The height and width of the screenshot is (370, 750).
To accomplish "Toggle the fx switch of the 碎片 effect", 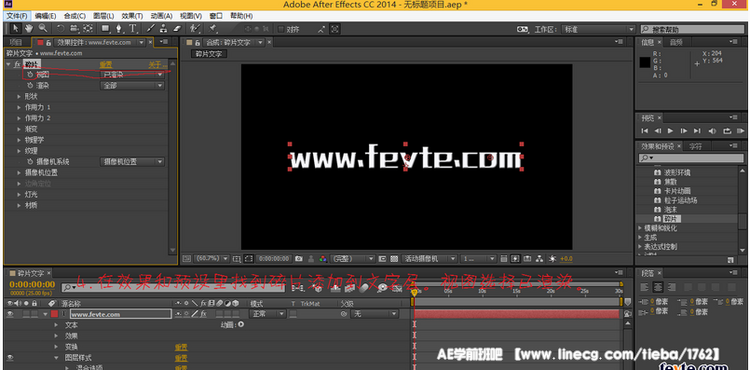I will click(x=17, y=64).
